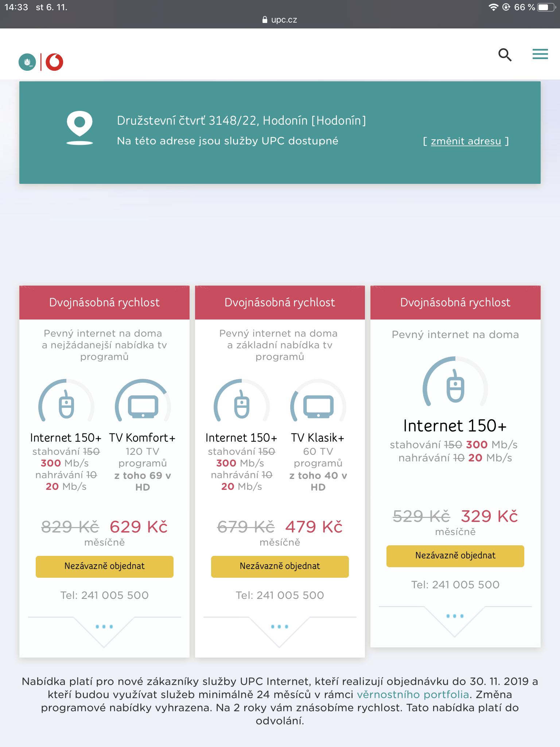The width and height of the screenshot is (560, 747).
Task: Order the 479 Kč package via Nezávazně objednat
Action: click(x=280, y=566)
